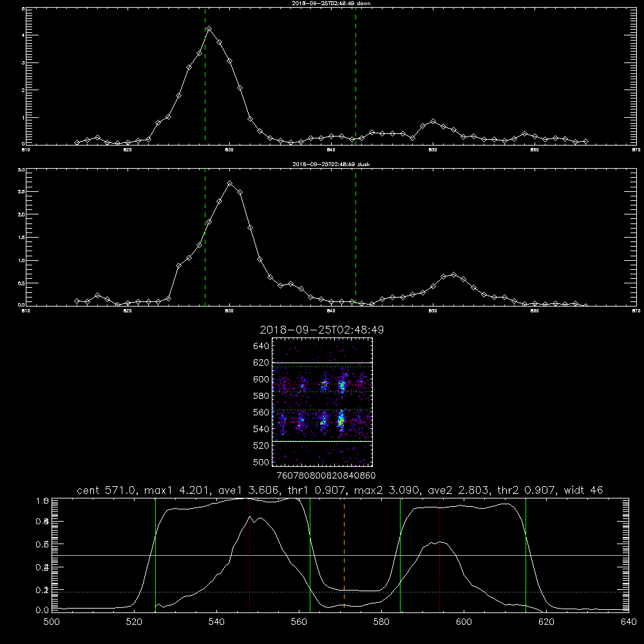Click the '540' x-axis label of bottom plot
Image resolution: width=644 pixels, height=644 pixels.
point(216,622)
